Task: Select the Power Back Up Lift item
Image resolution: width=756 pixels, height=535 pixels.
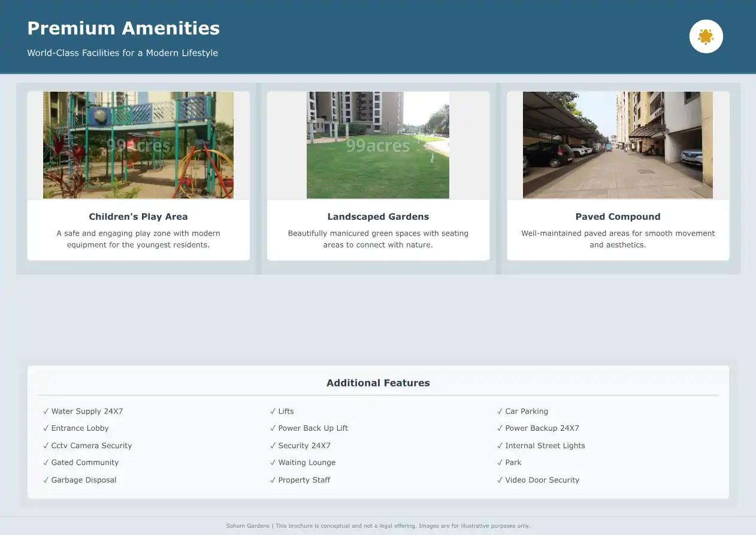Action: click(x=309, y=428)
